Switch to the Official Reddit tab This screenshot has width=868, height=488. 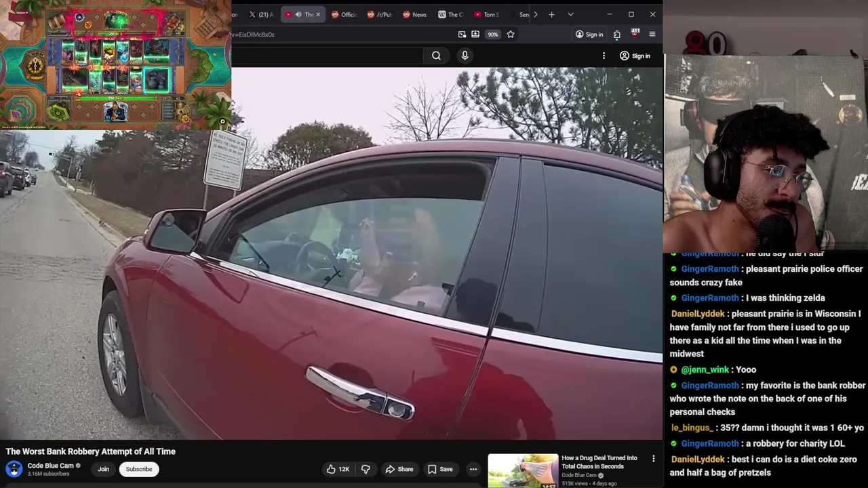[343, 14]
